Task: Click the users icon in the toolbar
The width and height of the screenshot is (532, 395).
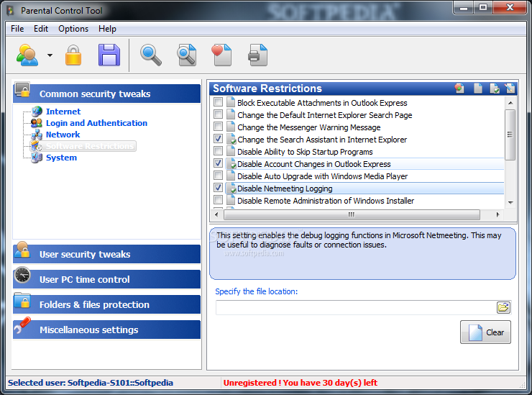Action: (27, 55)
